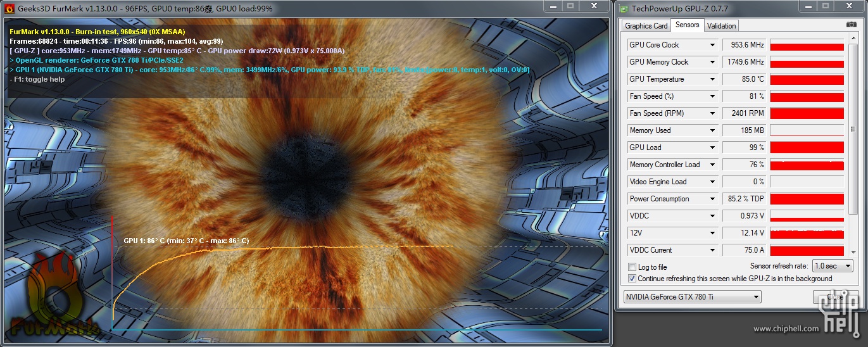
Task: Click the GPU-Z sensor list scrollbar
Action: click(x=853, y=146)
